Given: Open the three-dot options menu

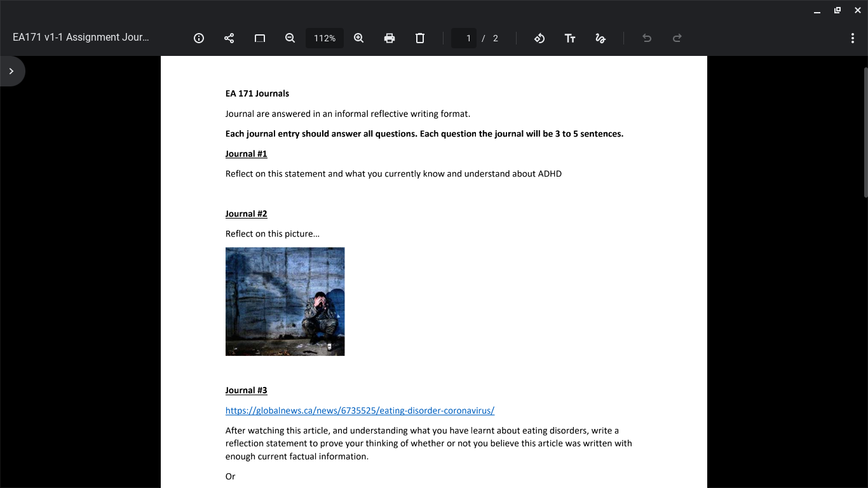Looking at the screenshot, I should click(x=853, y=38).
